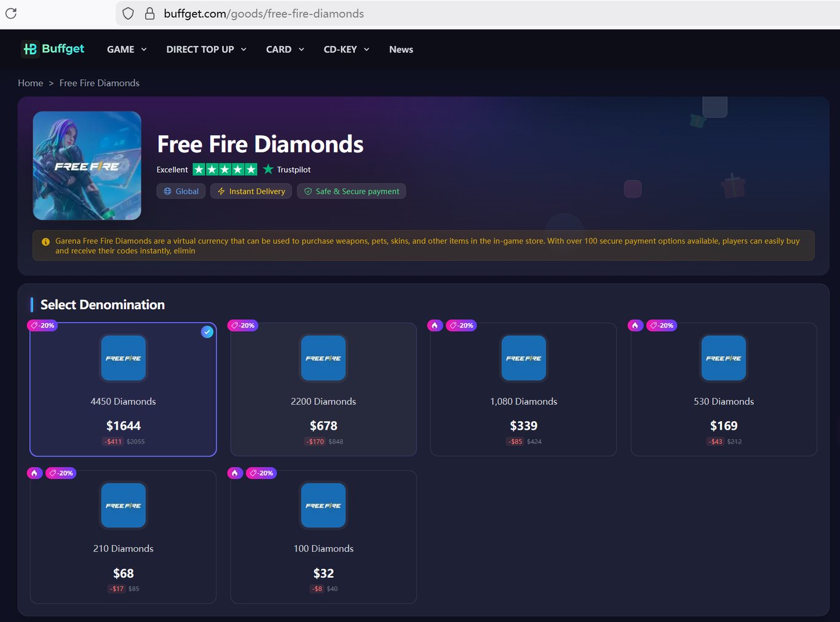
Task: Click the crossed-out $2055 original price
Action: (136, 441)
